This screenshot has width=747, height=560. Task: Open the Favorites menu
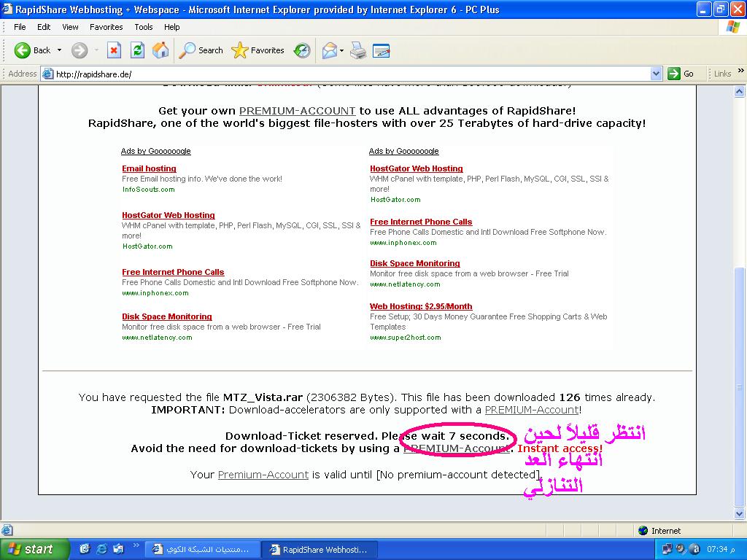(x=107, y=27)
